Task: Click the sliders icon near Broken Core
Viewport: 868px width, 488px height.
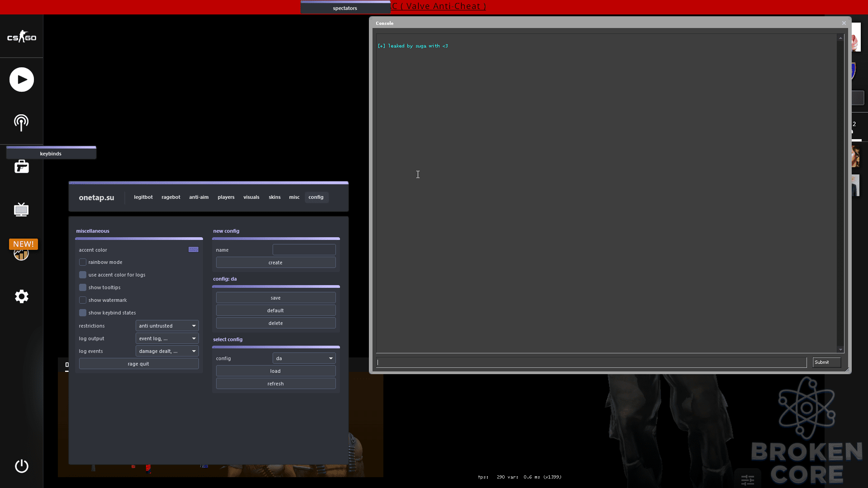Action: (x=748, y=479)
